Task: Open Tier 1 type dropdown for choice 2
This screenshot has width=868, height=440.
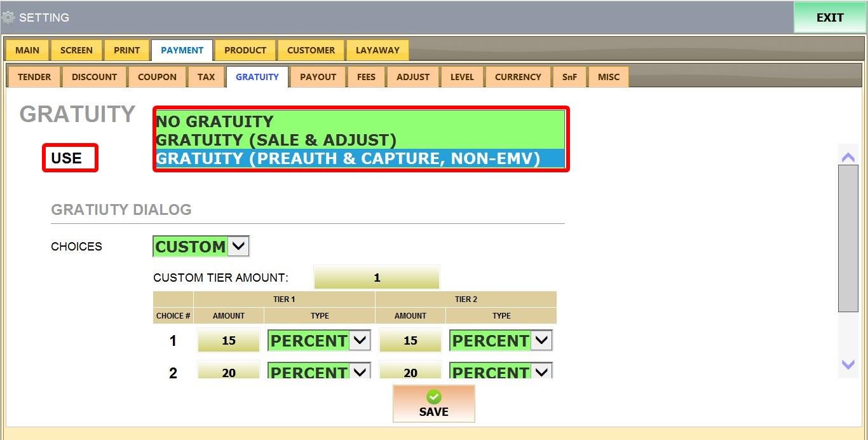Action: [360, 371]
